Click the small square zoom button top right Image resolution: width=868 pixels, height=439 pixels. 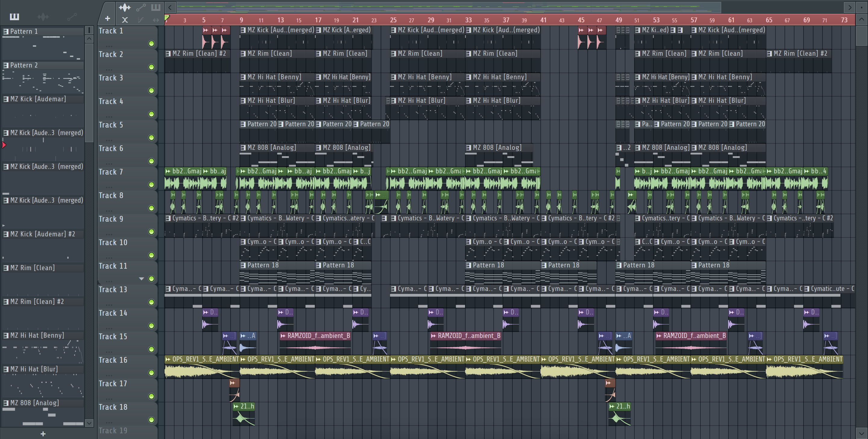861,7
